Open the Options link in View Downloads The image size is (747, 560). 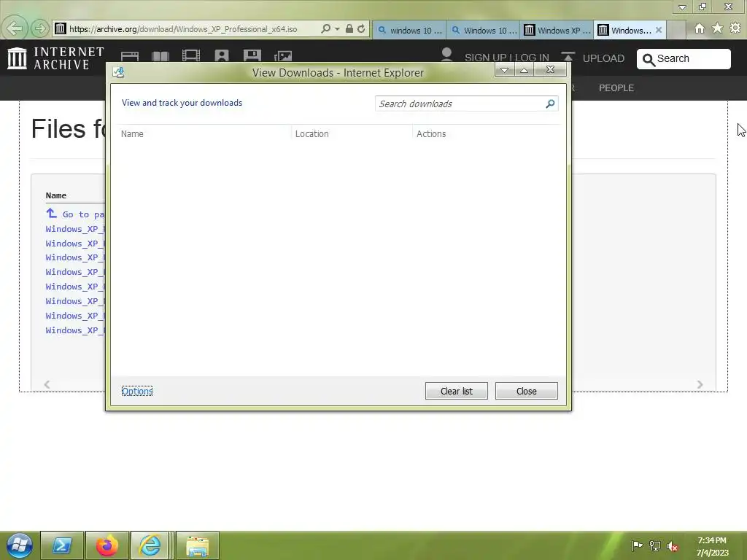tap(136, 391)
